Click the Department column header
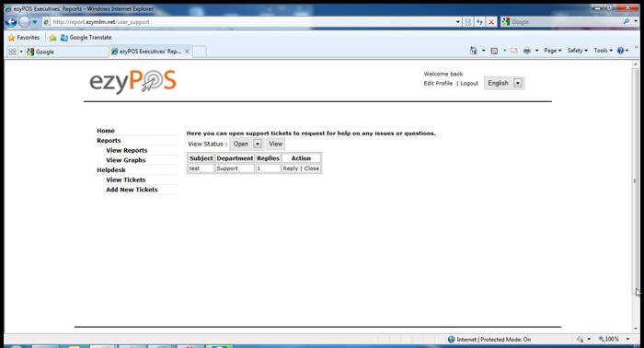The width and height of the screenshot is (644, 348). [x=235, y=158]
